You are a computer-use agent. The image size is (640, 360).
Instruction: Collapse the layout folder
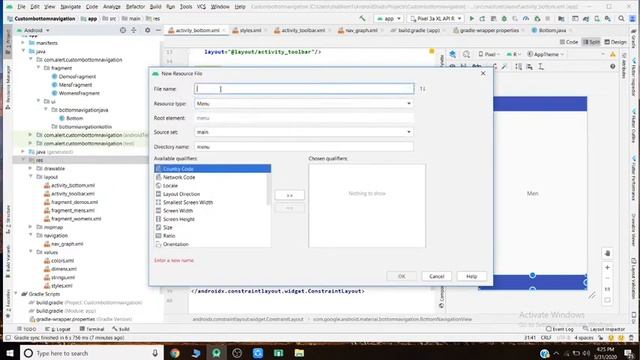pyautogui.click(x=31, y=177)
